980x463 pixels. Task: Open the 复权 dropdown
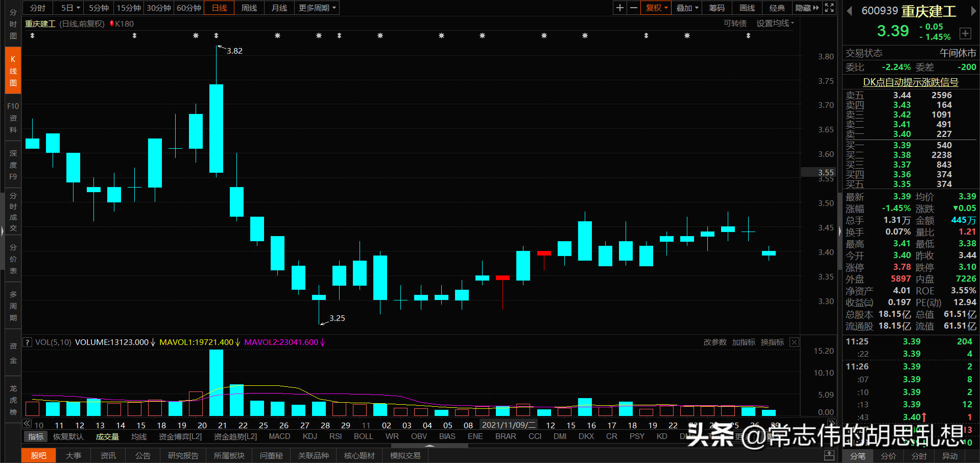(656, 8)
